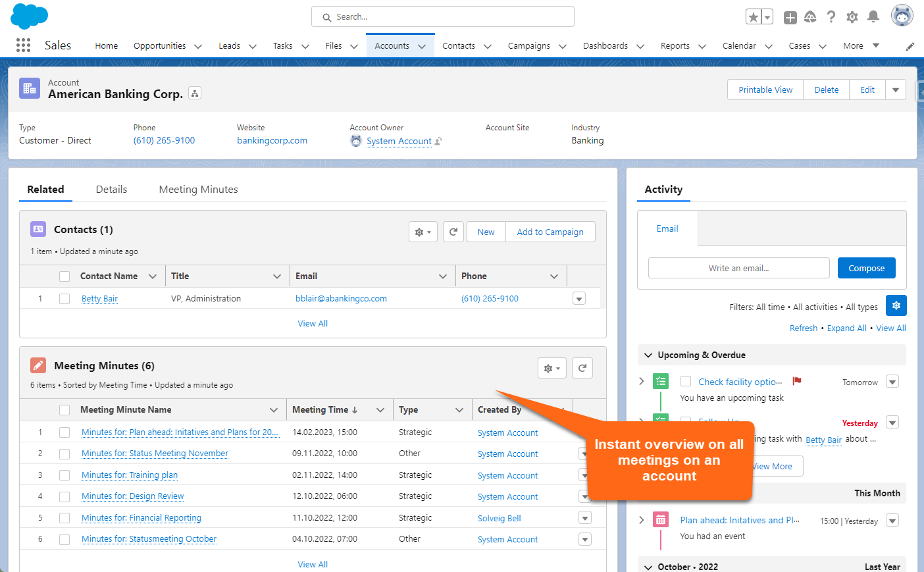Screen dimensions: 924x572
Task: Open the Minutes for: Design Review record
Action: pyautogui.click(x=132, y=496)
